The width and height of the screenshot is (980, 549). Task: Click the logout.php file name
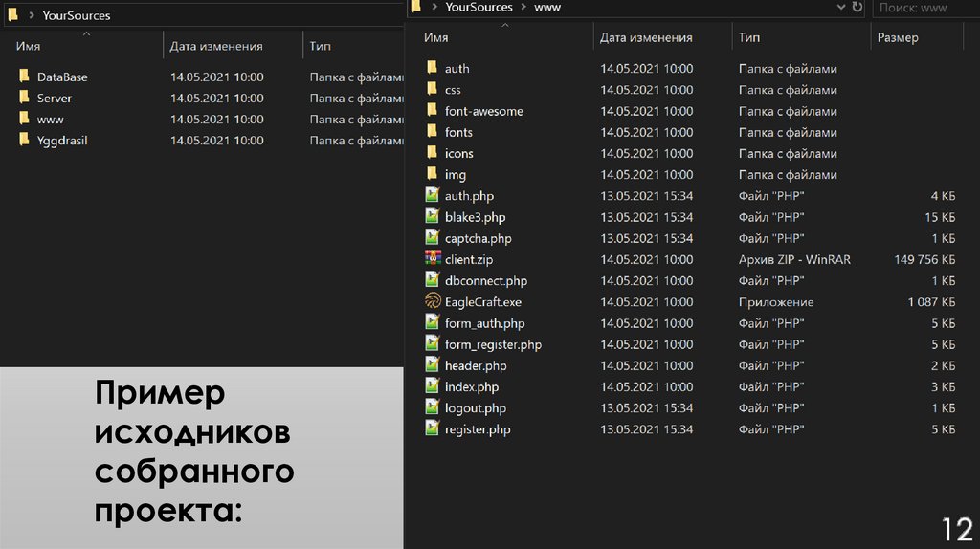475,408
